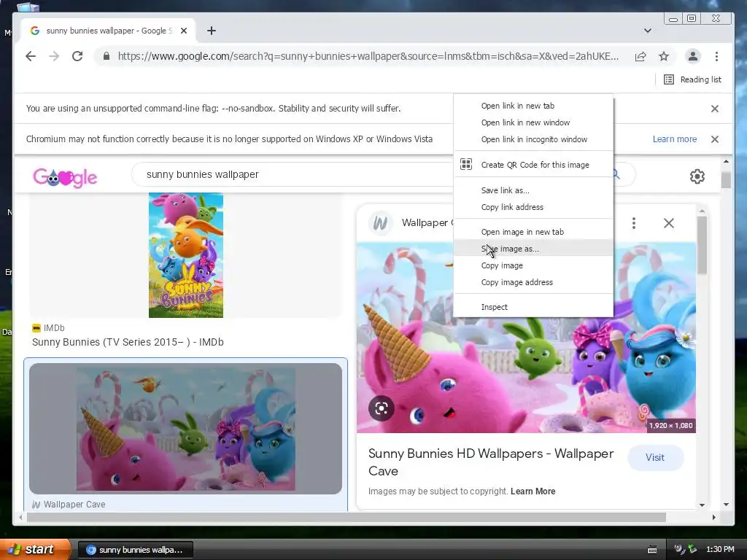Screen dimensions: 747x560
Task: Choose Copy image address
Action: (x=533, y=282)
